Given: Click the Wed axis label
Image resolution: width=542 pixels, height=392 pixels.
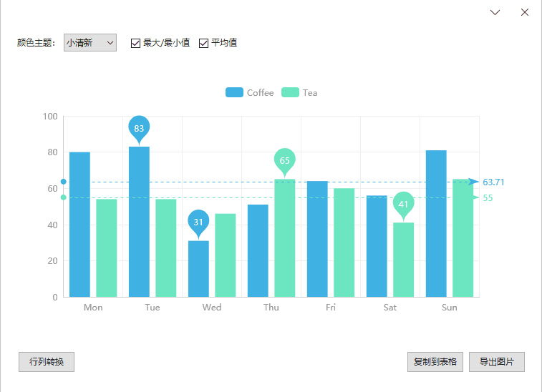Looking at the screenshot, I should coord(212,308).
